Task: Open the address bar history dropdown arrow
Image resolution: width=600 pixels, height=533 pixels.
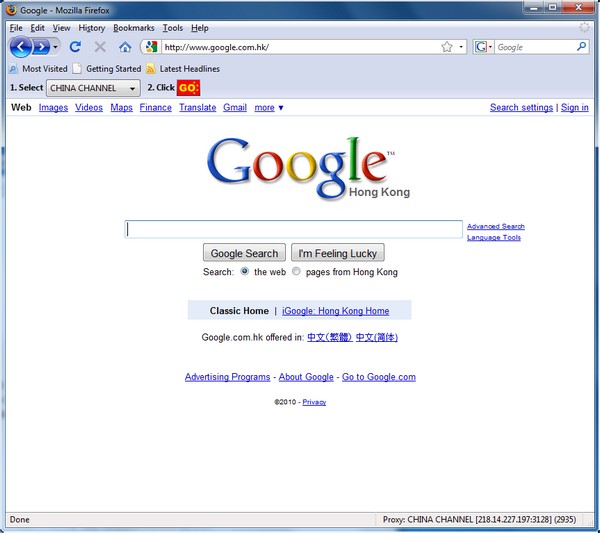Action: [461, 47]
